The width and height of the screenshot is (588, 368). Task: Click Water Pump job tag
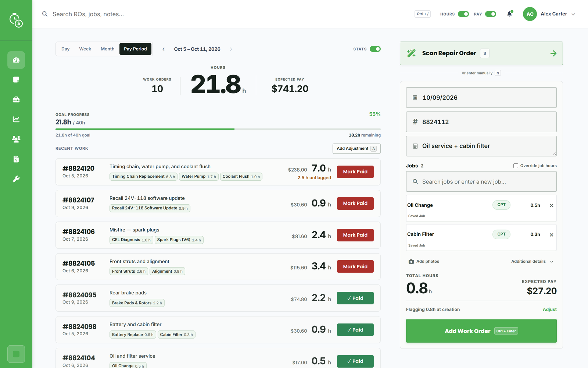pos(199,177)
